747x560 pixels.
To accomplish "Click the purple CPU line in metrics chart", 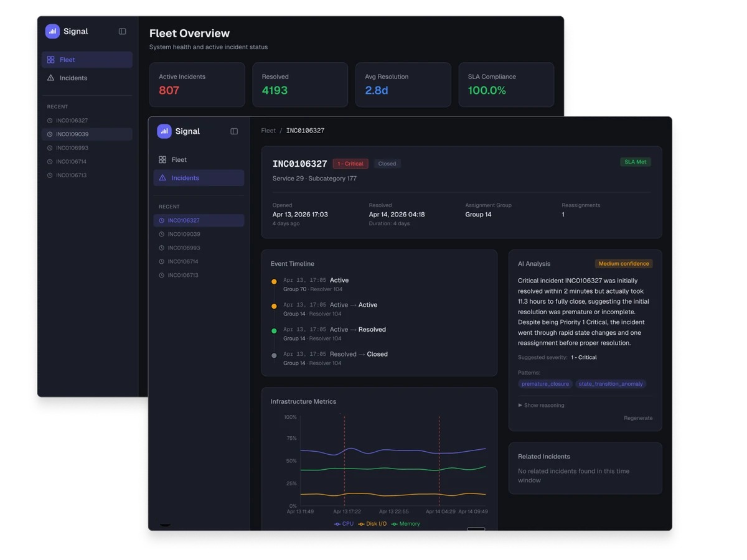I will 392,450.
